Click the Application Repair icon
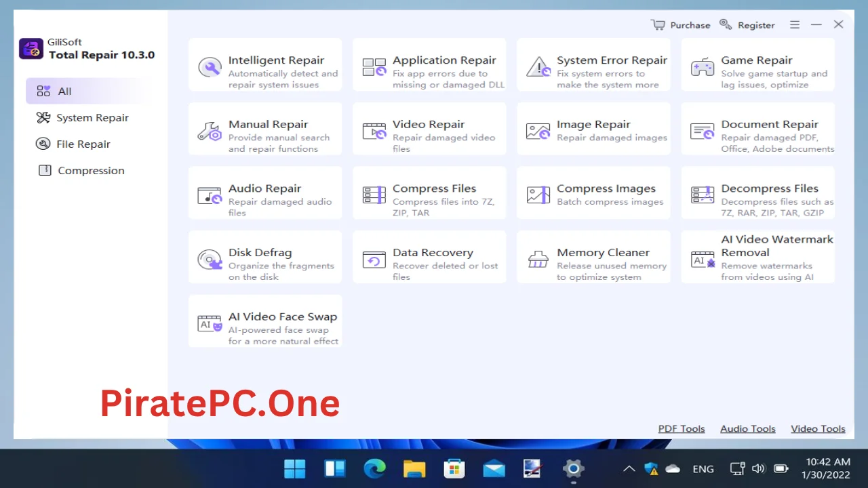The width and height of the screenshot is (868, 488). pos(374,67)
